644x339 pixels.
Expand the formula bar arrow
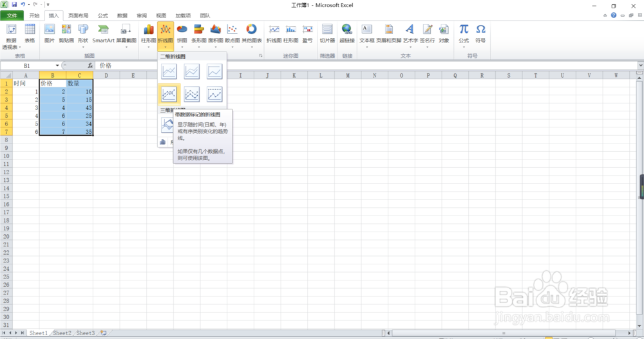[640, 65]
